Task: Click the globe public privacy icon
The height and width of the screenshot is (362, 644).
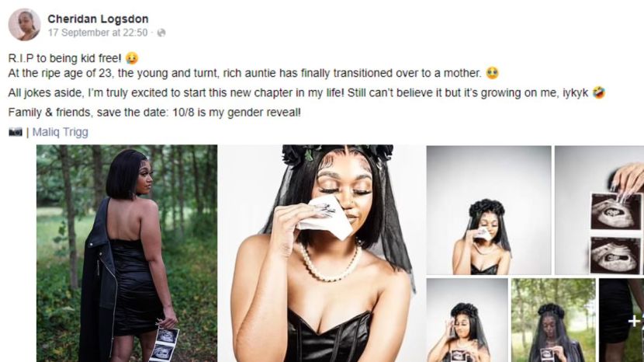Action: coord(161,33)
